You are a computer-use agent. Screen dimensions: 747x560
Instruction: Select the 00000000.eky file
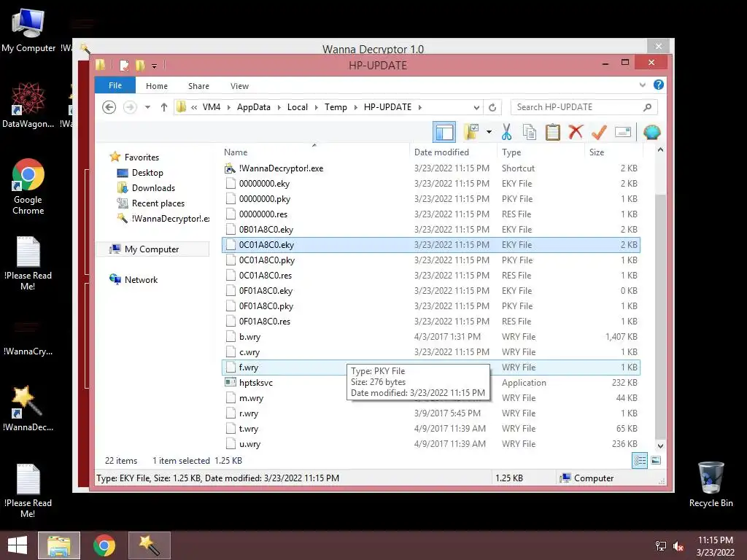tap(430, 183)
